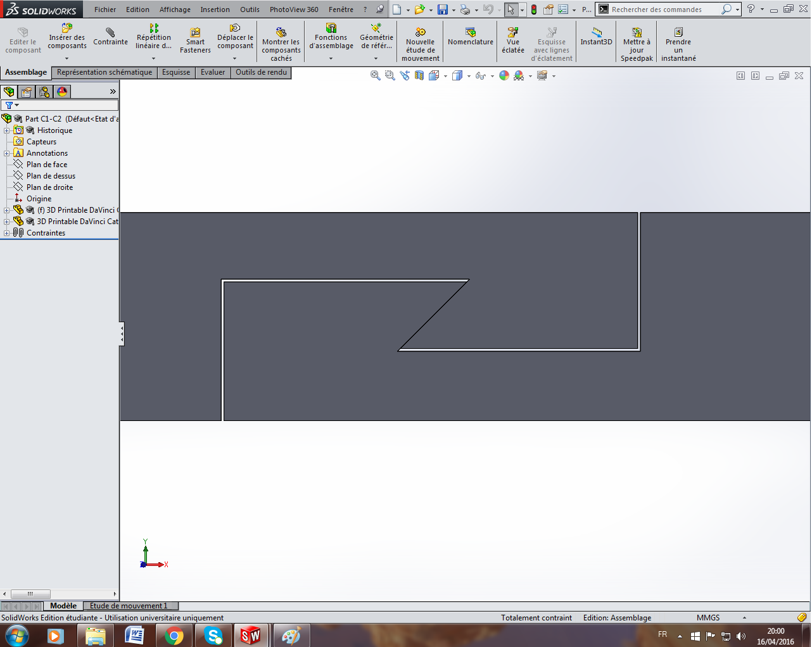Image resolution: width=812 pixels, height=647 pixels.
Task: Select Origine in feature tree
Action: [x=39, y=199]
